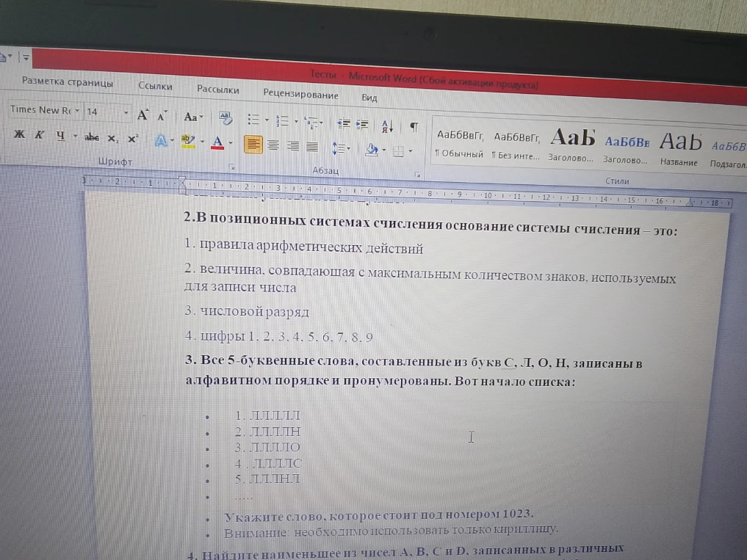
Task: Expand the numbering style arrow
Action: point(296,121)
